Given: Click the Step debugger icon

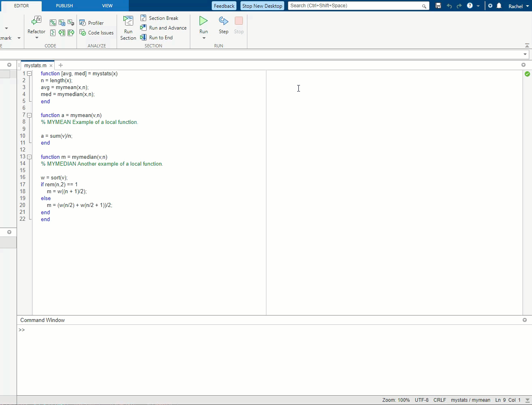Looking at the screenshot, I should (223, 21).
